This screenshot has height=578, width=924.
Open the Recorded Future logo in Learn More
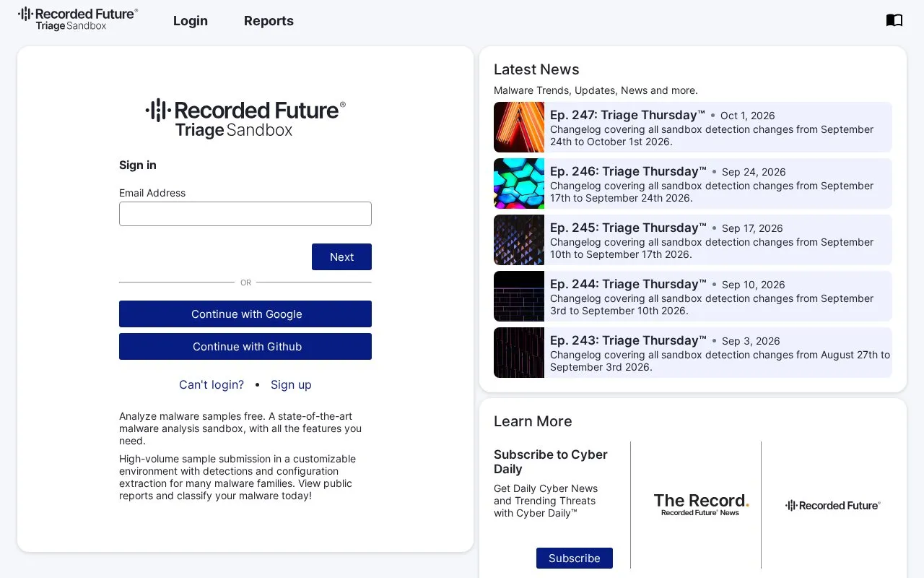click(x=833, y=505)
